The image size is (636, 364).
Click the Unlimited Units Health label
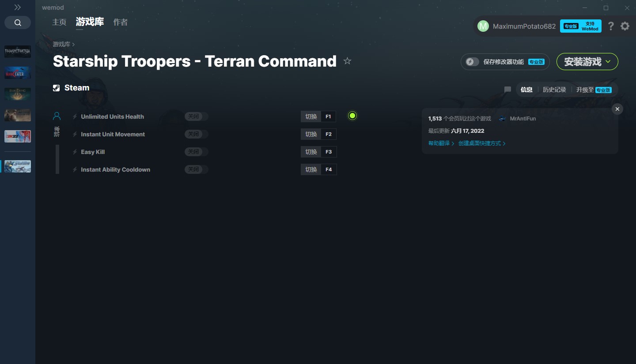tap(112, 116)
